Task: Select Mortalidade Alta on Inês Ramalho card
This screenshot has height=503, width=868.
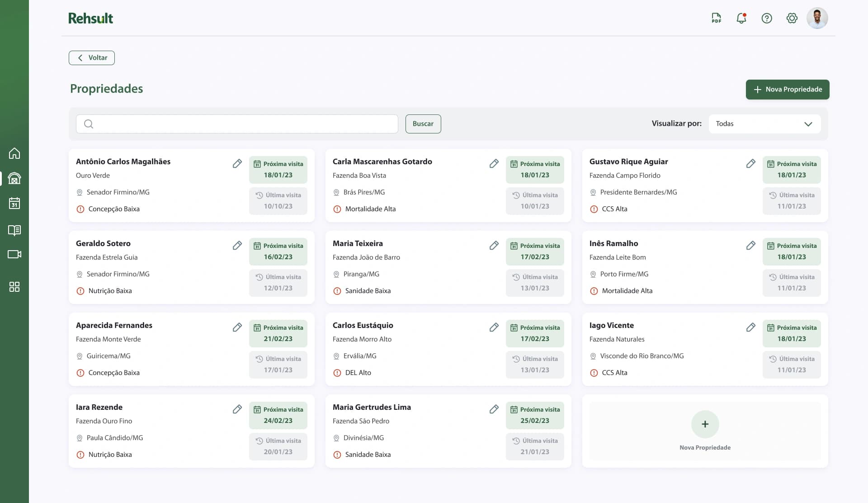Action: pos(627,291)
